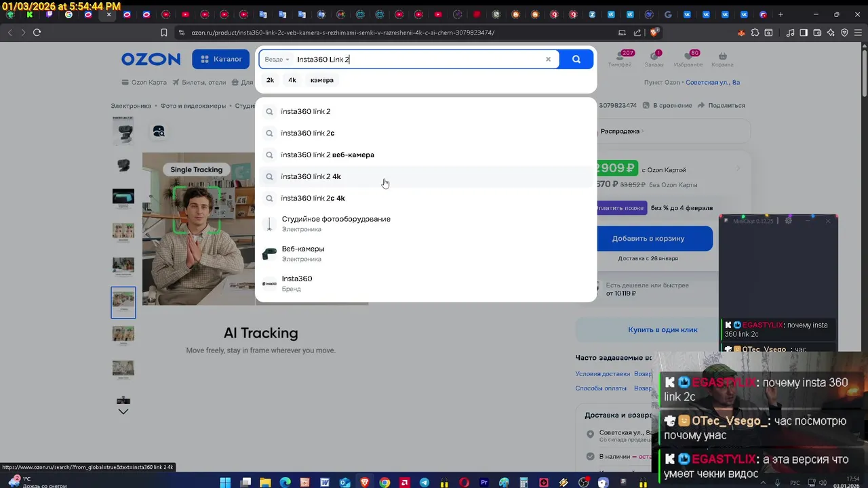This screenshot has width=868, height=488.
Task: Click the Поделиться link
Action: 722,106
